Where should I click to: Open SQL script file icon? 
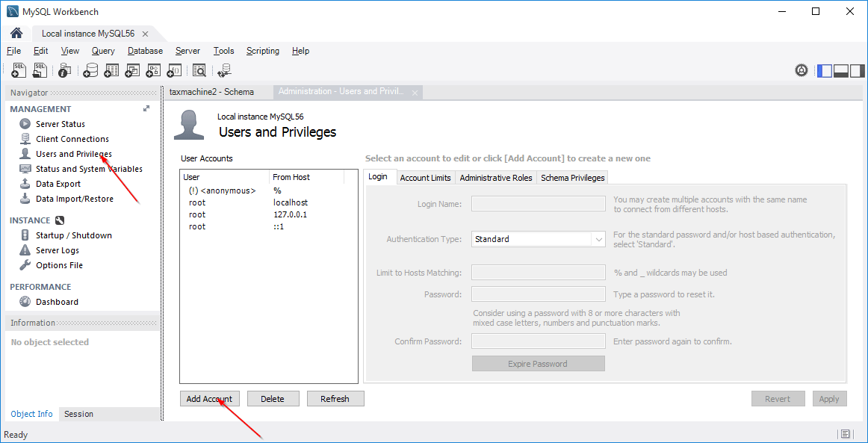coord(40,70)
